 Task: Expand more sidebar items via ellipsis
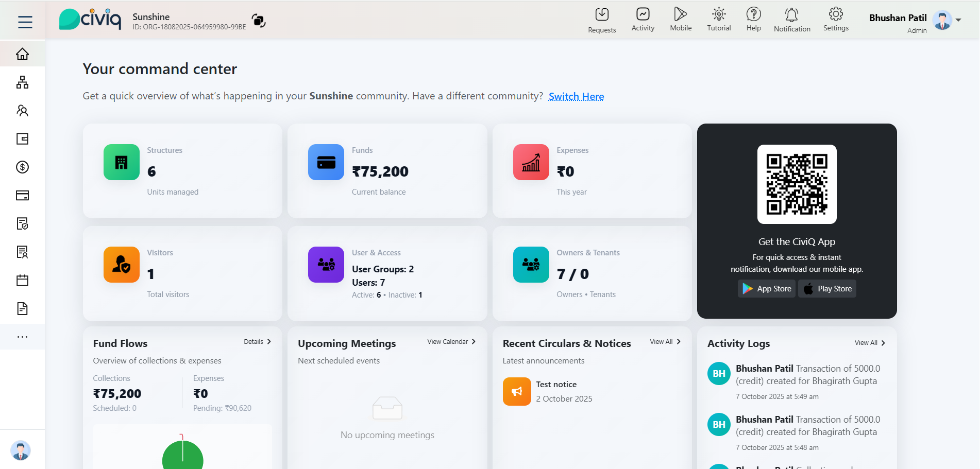pyautogui.click(x=22, y=337)
